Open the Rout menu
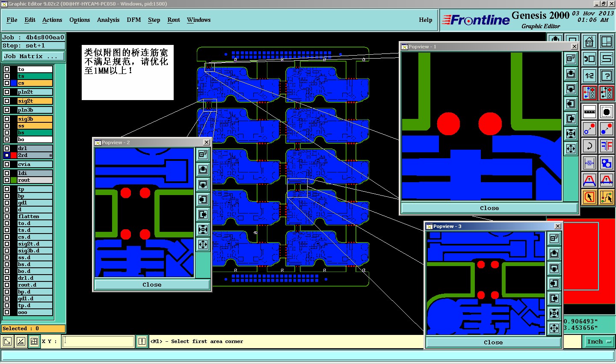This screenshot has width=616, height=364. coord(174,20)
